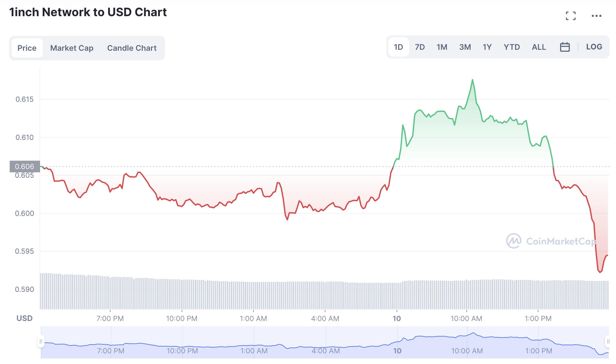Switch to the Candle Chart tab

[x=132, y=48]
